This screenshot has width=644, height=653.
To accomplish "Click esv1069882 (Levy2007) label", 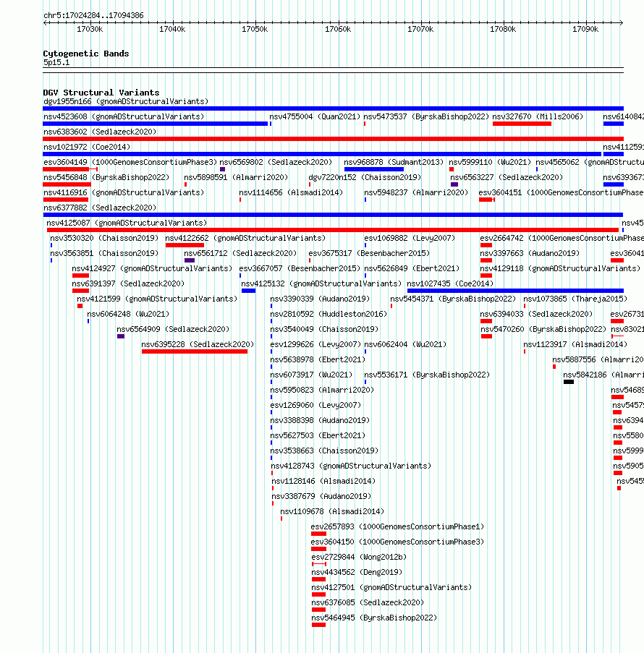I will pyautogui.click(x=410, y=238).
